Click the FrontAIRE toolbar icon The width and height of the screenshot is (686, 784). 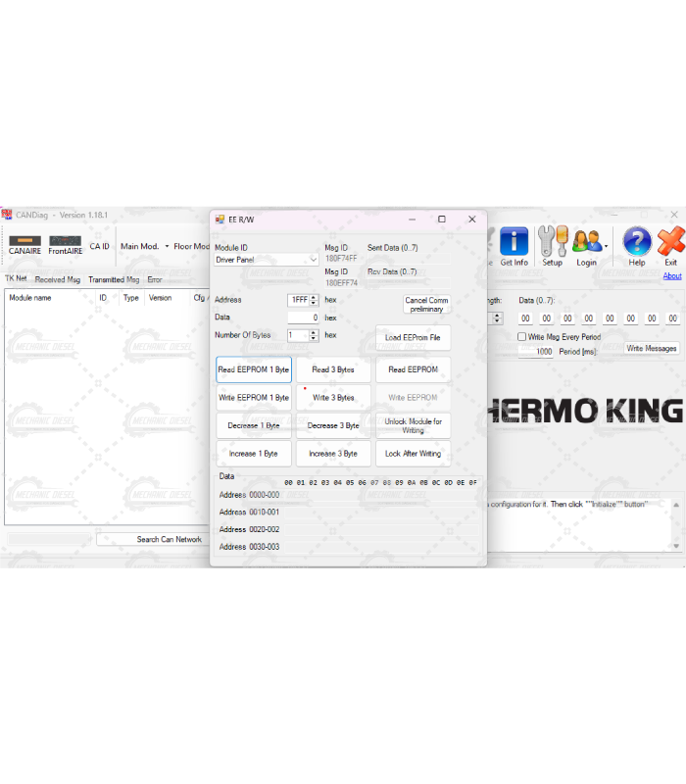coord(65,241)
